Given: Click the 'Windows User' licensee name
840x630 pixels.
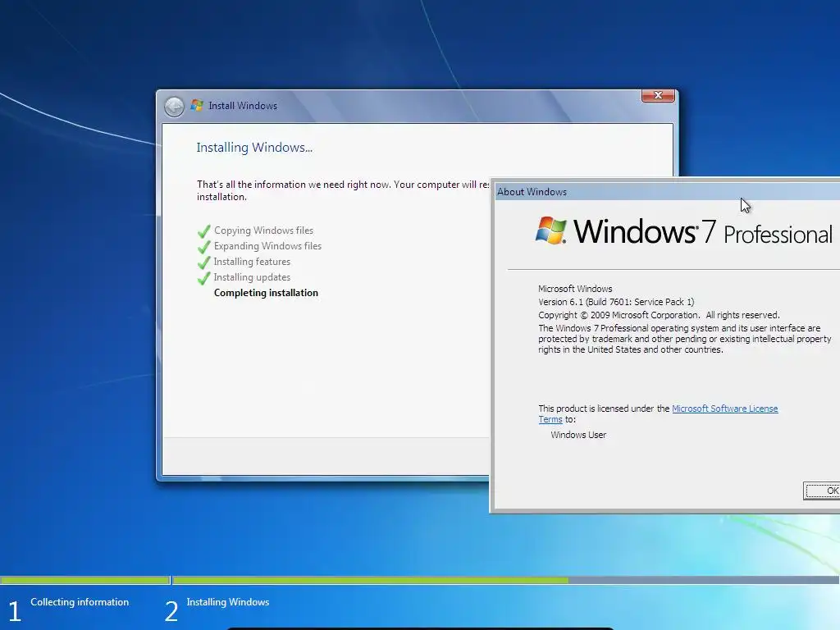Looking at the screenshot, I should (x=578, y=435).
